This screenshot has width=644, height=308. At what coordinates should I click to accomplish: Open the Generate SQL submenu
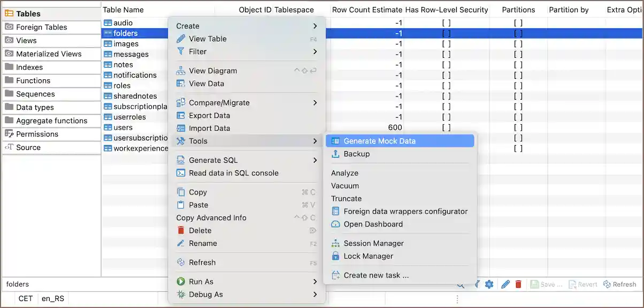pos(315,160)
